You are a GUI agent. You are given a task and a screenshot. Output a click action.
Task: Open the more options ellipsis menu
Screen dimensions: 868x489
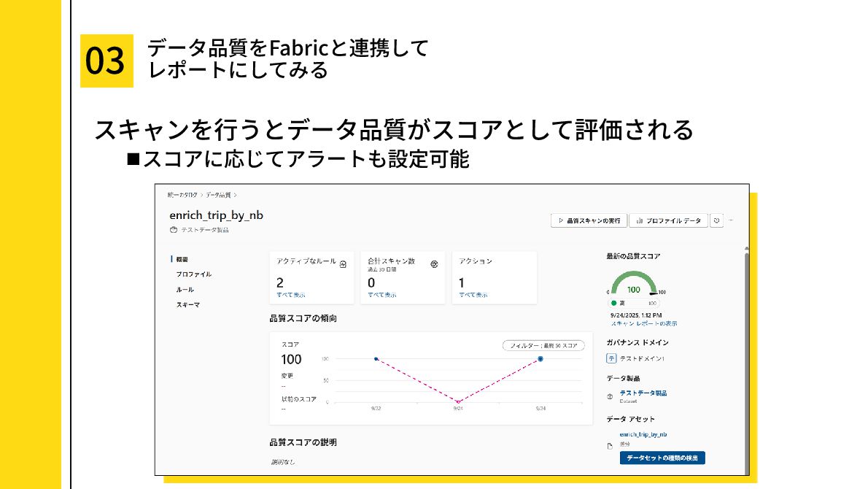[731, 220]
